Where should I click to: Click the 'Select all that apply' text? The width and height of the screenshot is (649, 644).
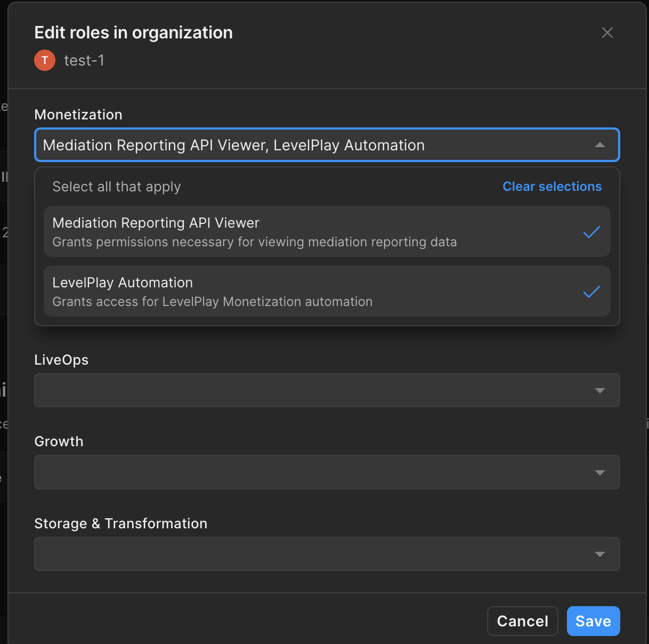117,187
